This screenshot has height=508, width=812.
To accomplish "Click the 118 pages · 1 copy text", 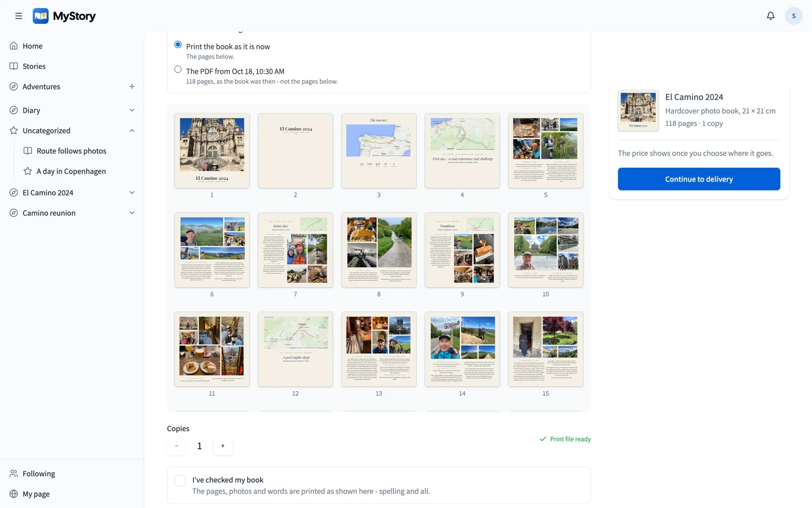I will tap(694, 123).
